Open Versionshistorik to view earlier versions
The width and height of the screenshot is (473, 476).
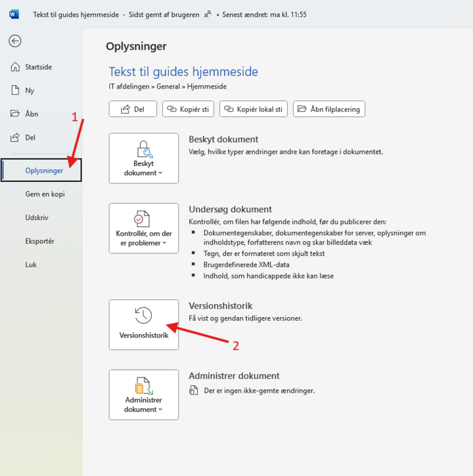[143, 324]
